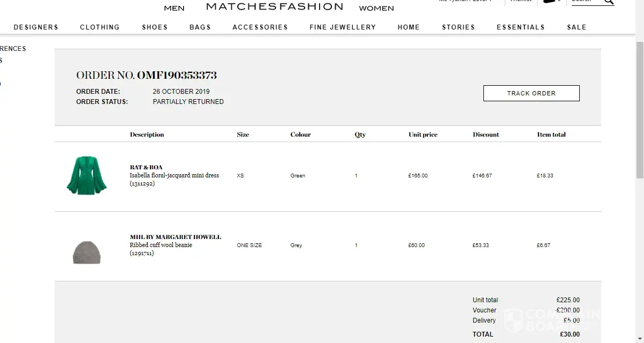Open the shopping bag icon
Viewport: 644px width, 343px height.
click(549, 2)
